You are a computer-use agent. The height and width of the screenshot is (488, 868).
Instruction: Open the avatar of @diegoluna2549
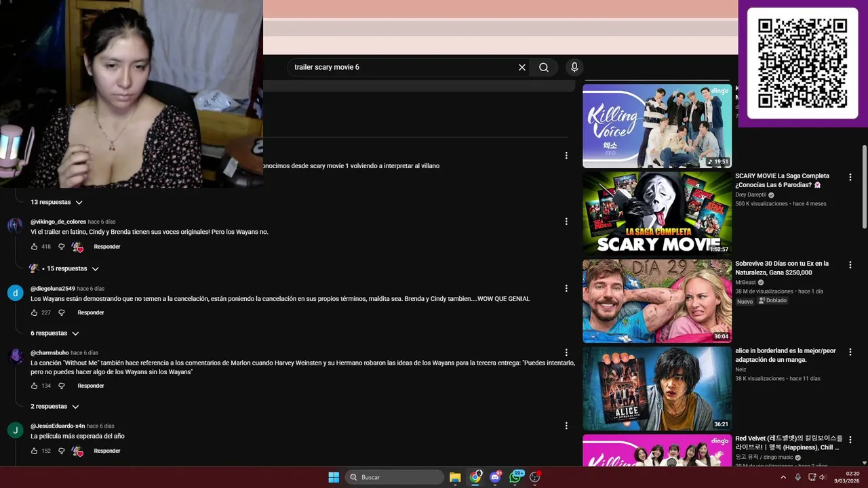coord(15,293)
